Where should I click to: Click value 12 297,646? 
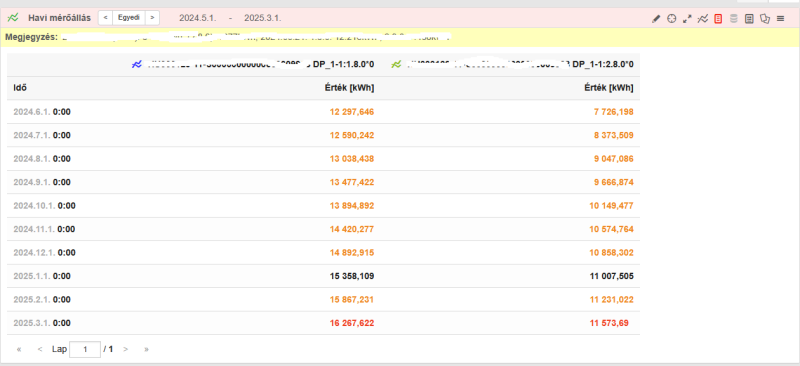click(352, 112)
